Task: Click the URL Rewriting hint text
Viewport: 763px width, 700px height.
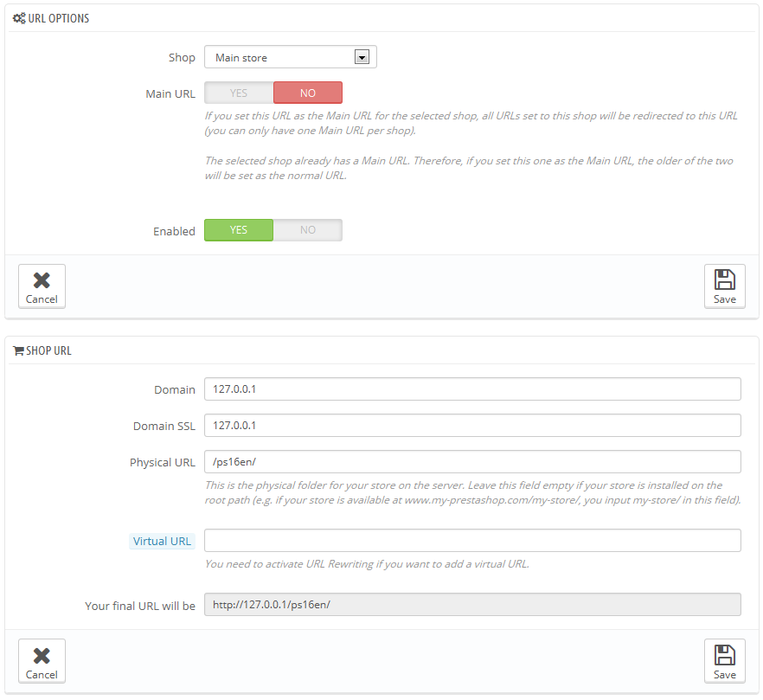Action: [367, 564]
